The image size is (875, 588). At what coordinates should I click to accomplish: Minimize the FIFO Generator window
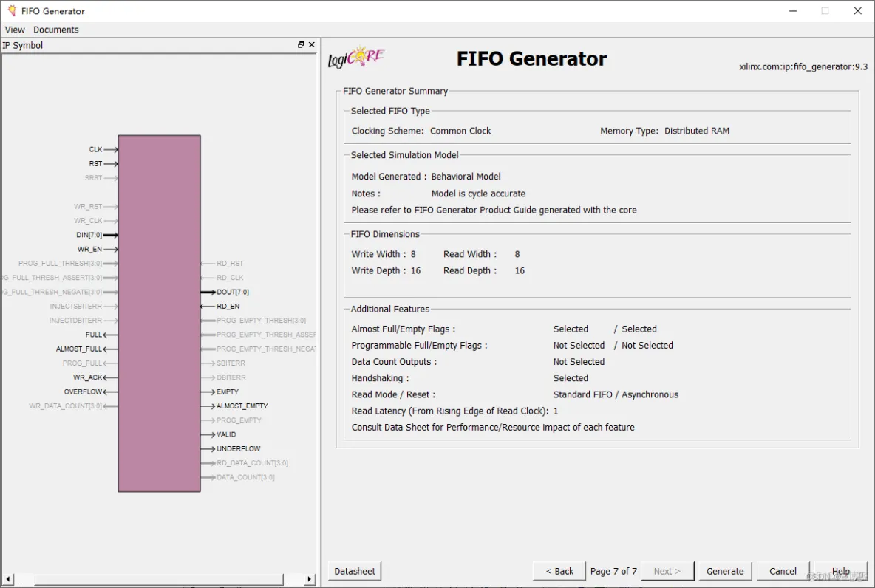(793, 10)
